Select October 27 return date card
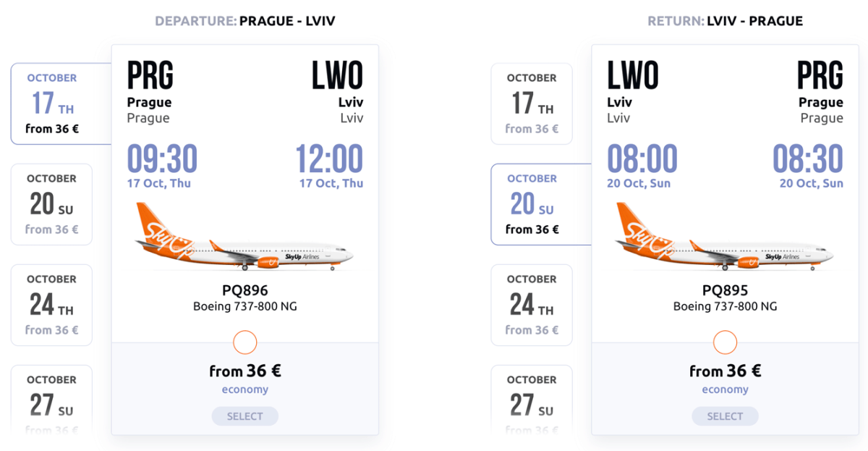 point(532,402)
